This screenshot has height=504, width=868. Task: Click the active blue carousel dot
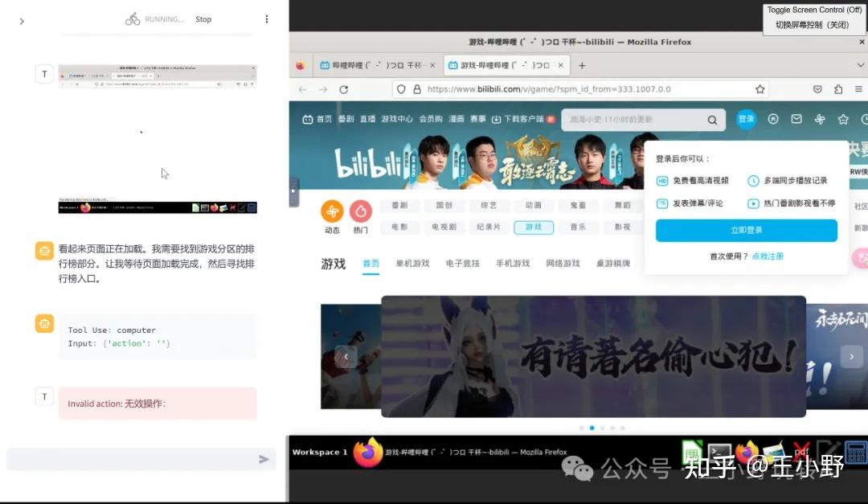coord(592,428)
